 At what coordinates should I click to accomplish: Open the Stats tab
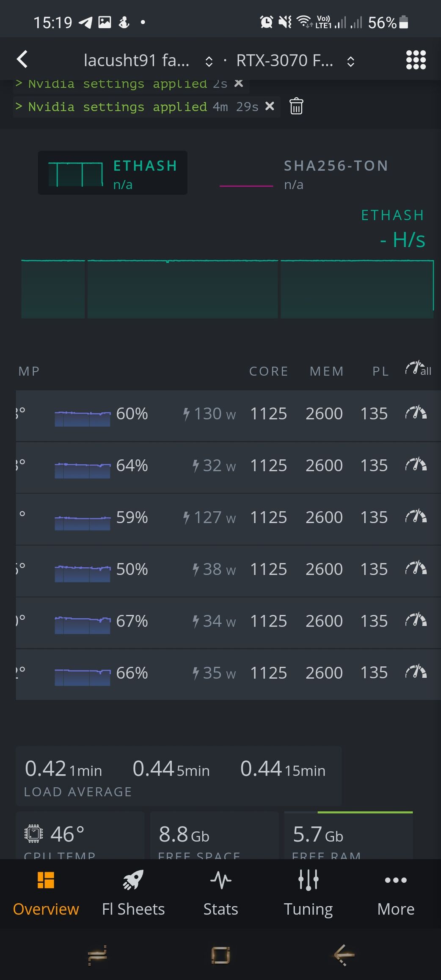[x=220, y=891]
